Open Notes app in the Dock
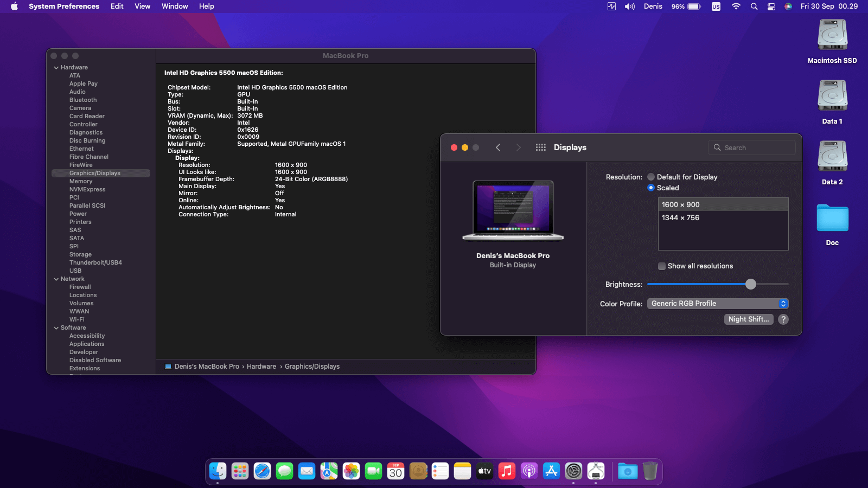The image size is (868, 488). pyautogui.click(x=463, y=471)
